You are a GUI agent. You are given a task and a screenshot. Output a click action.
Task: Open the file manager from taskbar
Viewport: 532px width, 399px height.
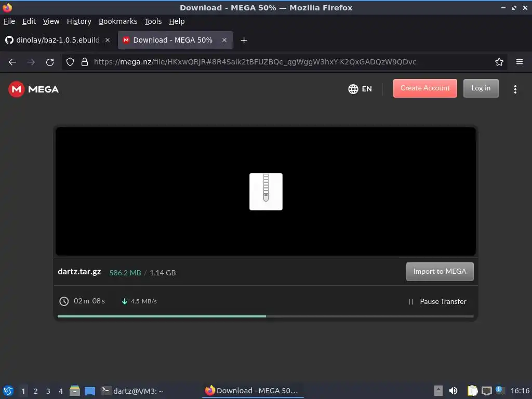pos(75,391)
